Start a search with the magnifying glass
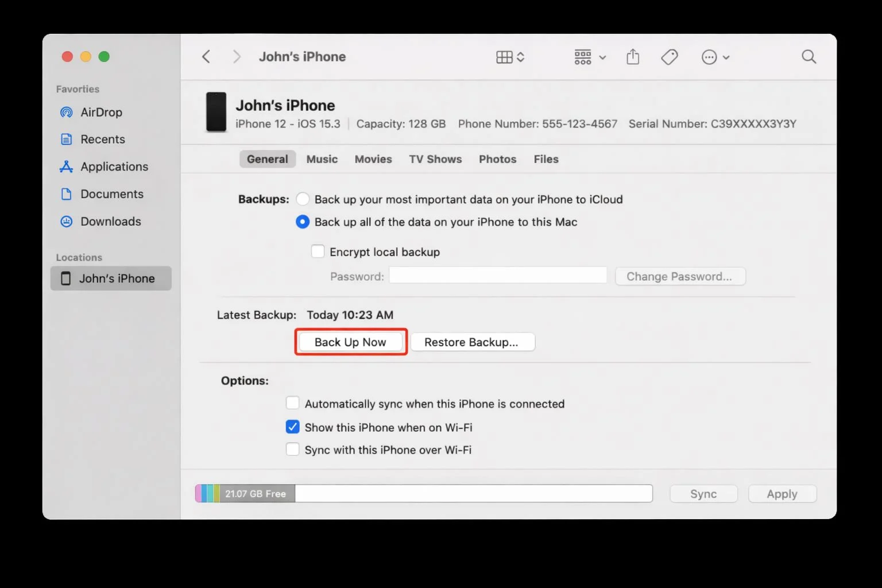Image resolution: width=882 pixels, height=588 pixels. click(808, 56)
